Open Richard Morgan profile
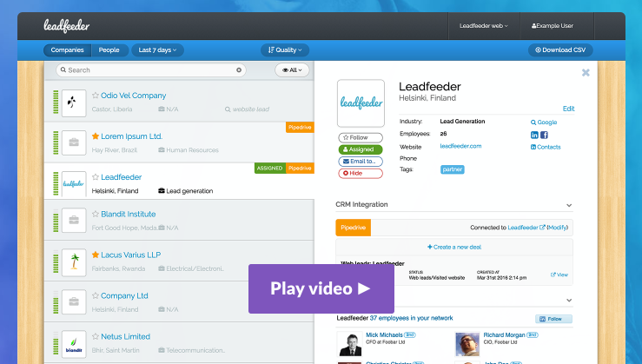This screenshot has height=364, width=642. pos(504,335)
